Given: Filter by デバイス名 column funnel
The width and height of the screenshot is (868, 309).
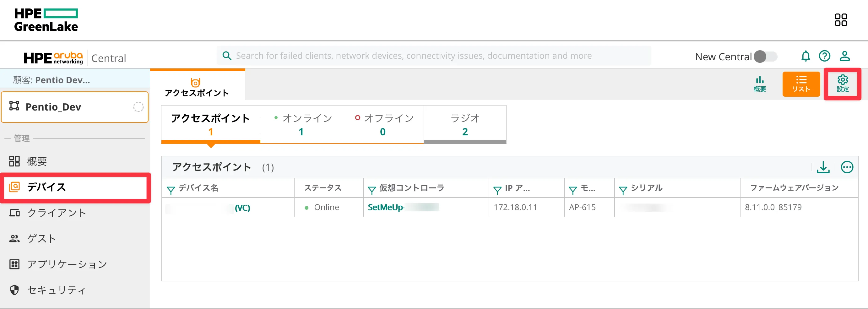Looking at the screenshot, I should point(171,190).
